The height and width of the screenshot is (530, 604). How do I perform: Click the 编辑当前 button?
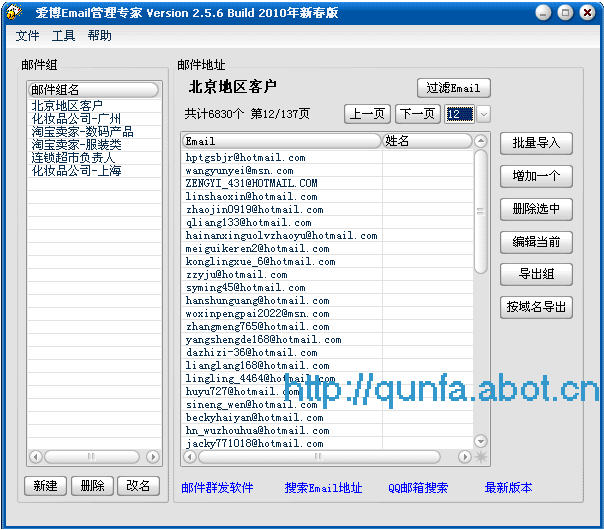click(536, 242)
